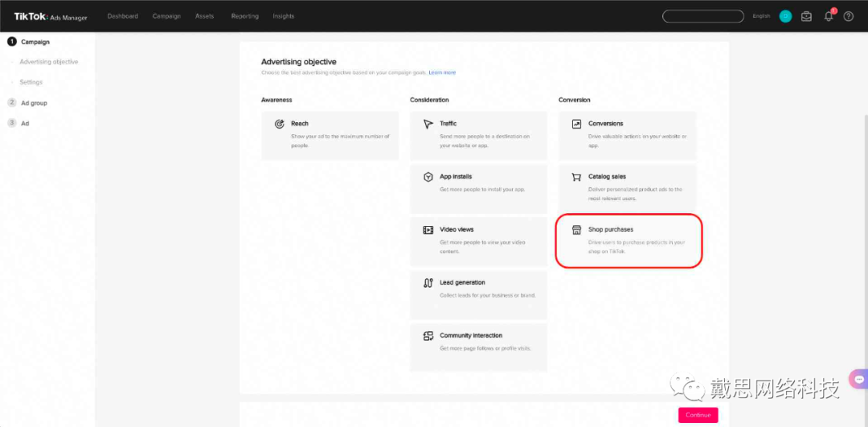This screenshot has height=427, width=868.
Task: Open the Reporting menu
Action: click(244, 16)
